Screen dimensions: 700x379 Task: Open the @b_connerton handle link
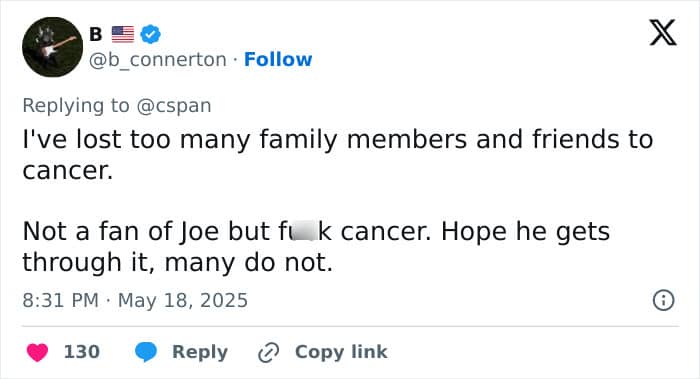tap(158, 60)
